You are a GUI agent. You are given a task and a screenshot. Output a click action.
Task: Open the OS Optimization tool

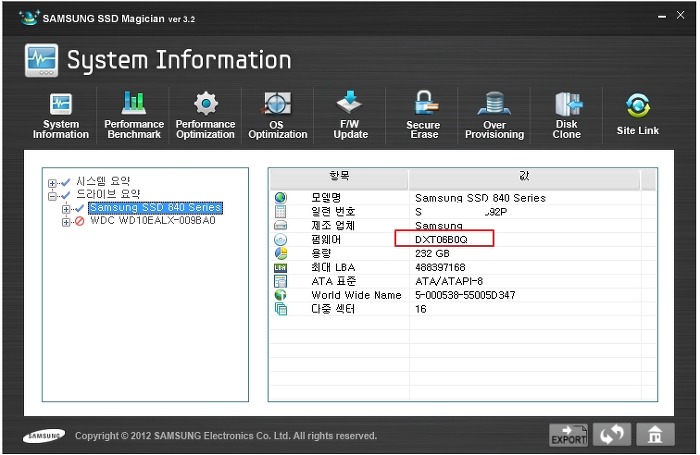[278, 116]
